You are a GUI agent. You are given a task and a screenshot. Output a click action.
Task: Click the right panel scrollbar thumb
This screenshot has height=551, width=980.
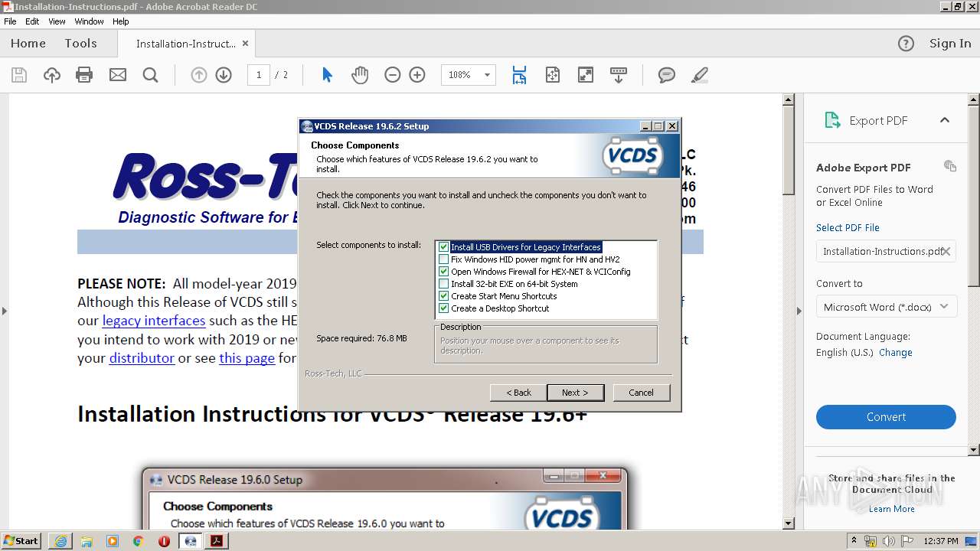point(974,195)
